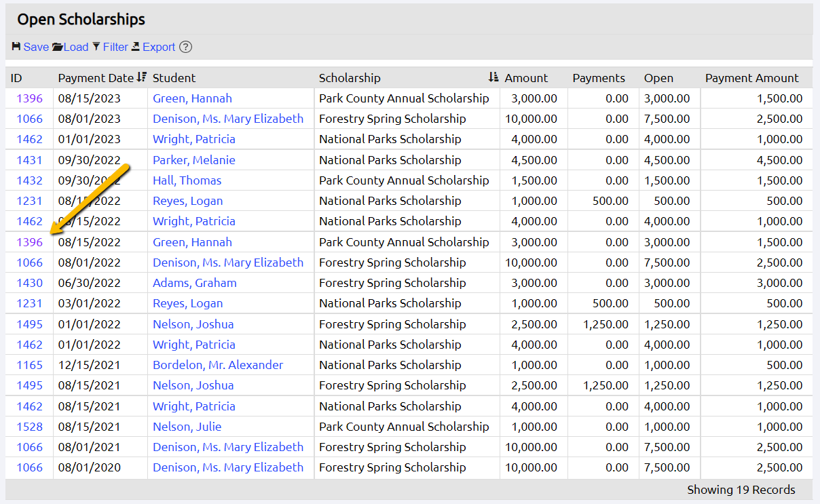Open student Parker, Melanie
The image size is (820, 504).
(x=193, y=160)
